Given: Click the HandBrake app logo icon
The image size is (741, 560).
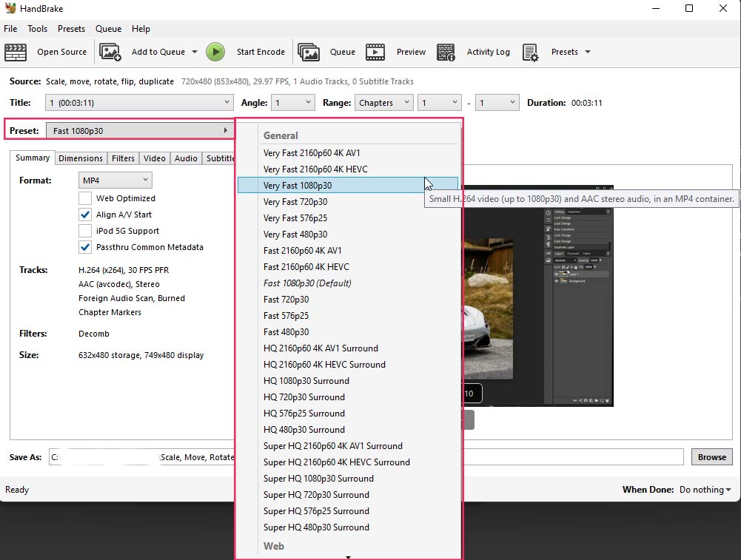Looking at the screenshot, I should point(10,8).
